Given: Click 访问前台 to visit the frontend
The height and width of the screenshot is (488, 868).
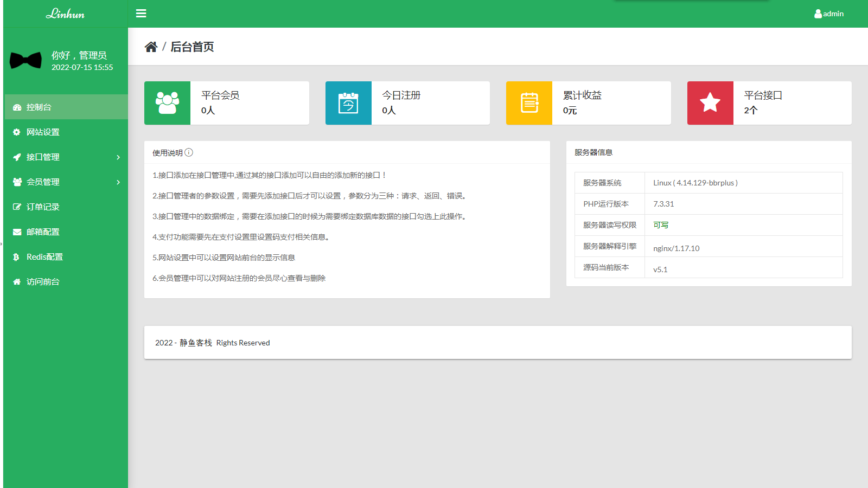Looking at the screenshot, I should tap(43, 282).
